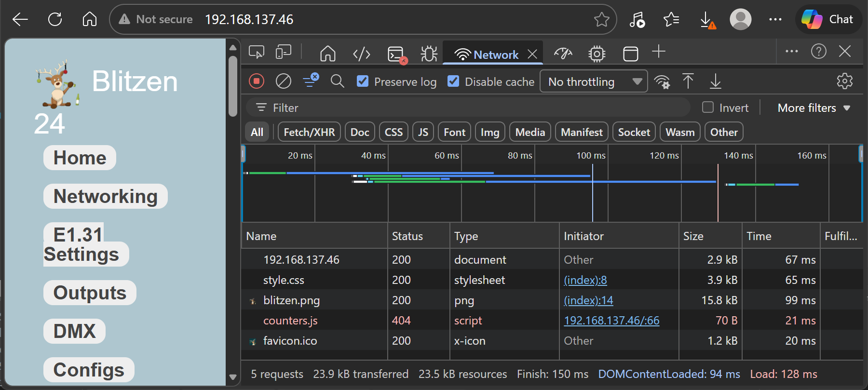
Task: Open the network search magnifier
Action: point(338,81)
